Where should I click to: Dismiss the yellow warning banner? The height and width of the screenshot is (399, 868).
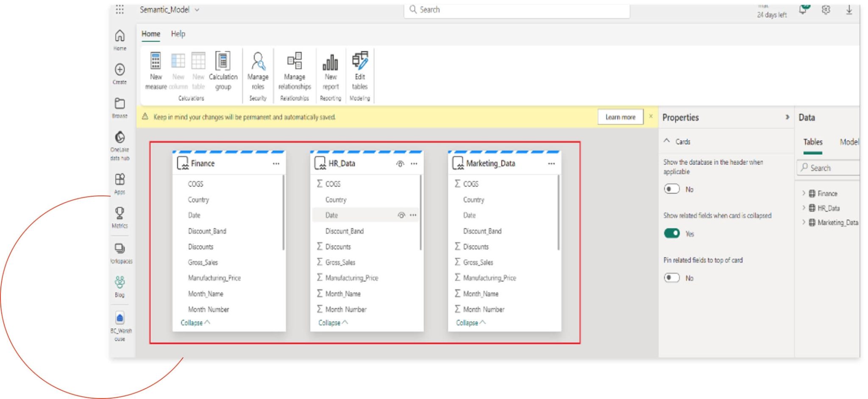click(x=651, y=116)
